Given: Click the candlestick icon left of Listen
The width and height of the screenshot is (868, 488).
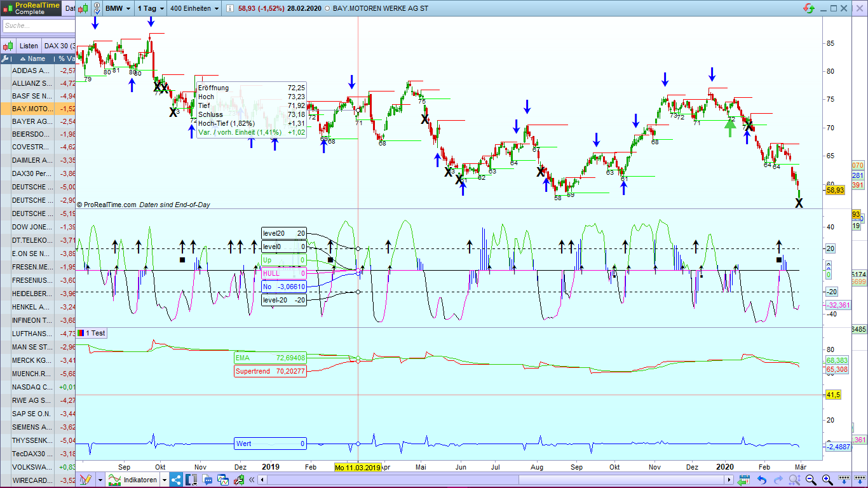Looking at the screenshot, I should 9,46.
